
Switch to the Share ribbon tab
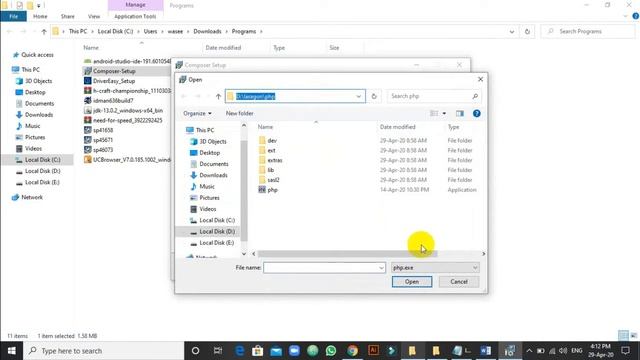tap(67, 16)
